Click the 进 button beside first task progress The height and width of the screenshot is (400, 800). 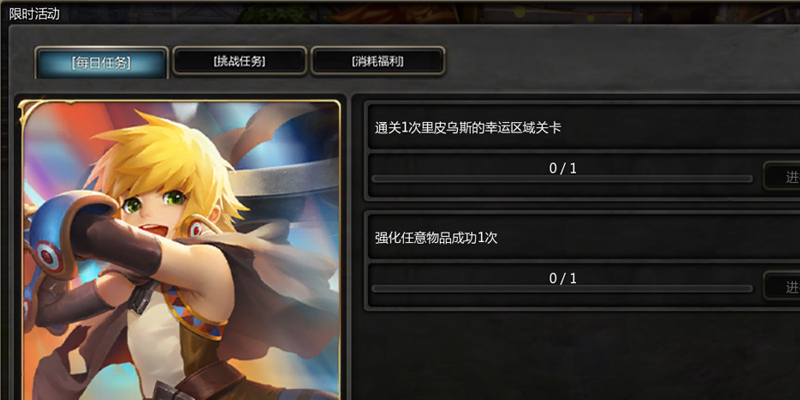pos(782,177)
